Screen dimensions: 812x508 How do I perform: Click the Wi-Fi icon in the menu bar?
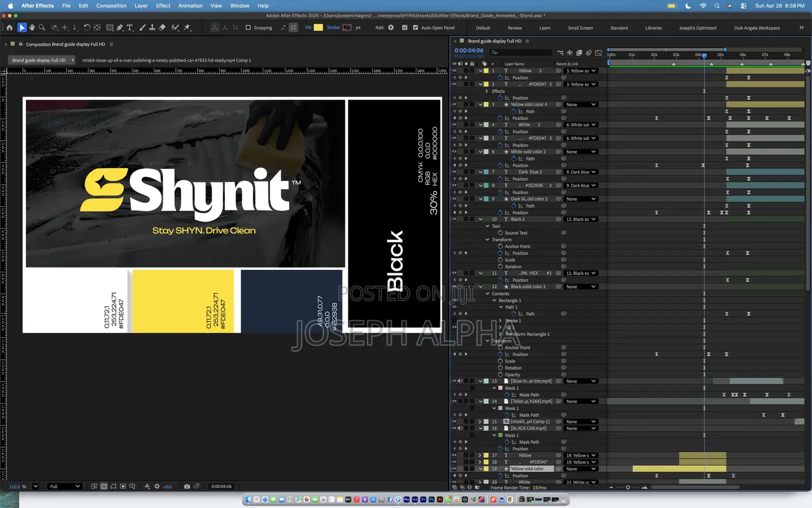(x=703, y=6)
